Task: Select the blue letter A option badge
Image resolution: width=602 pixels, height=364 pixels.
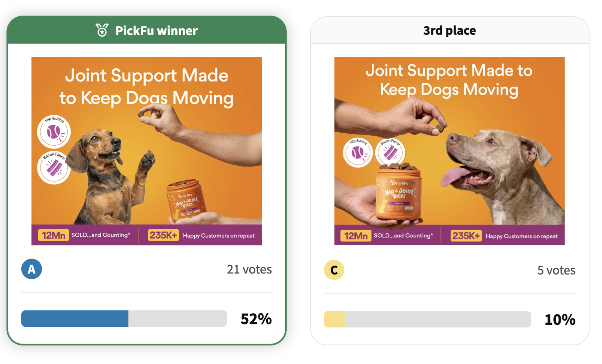Action: (x=31, y=269)
